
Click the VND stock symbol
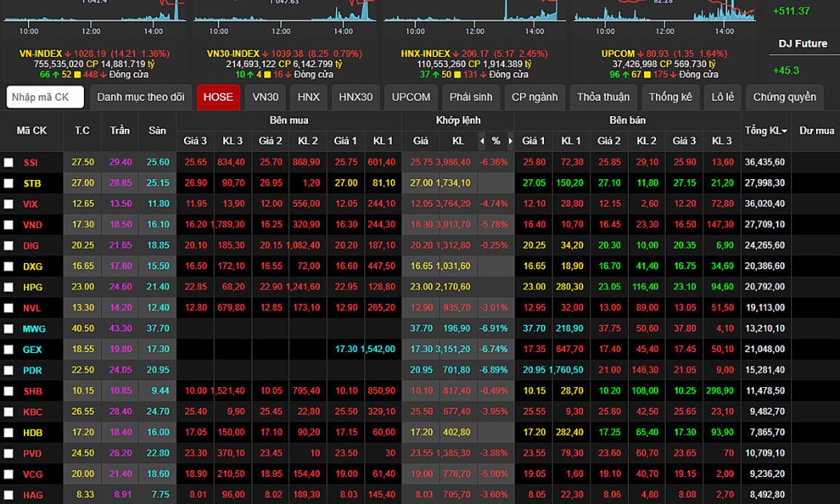tap(33, 225)
